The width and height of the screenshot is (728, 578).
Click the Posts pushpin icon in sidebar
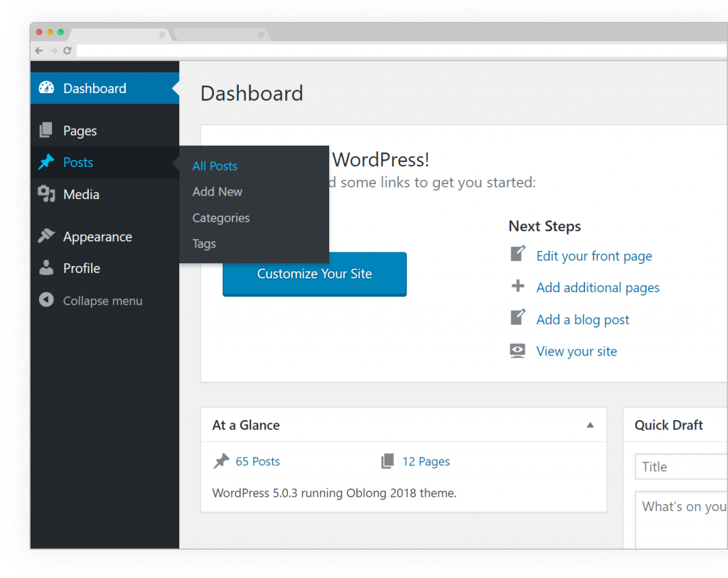46,161
